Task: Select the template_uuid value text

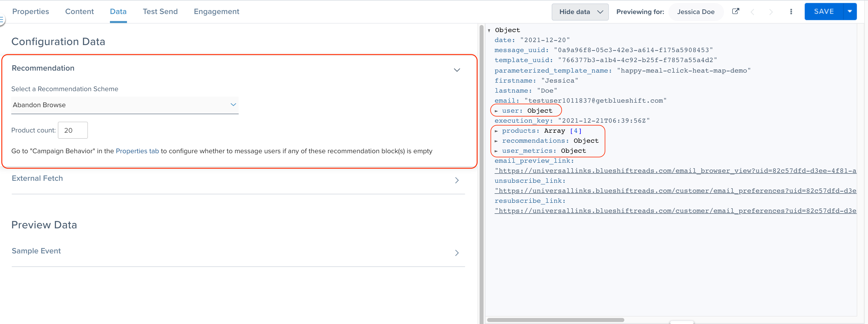Action: pyautogui.click(x=638, y=60)
